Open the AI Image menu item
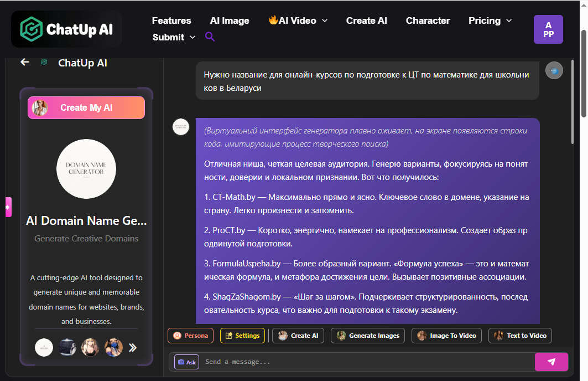Viewport: 588px width, 381px height. (230, 20)
